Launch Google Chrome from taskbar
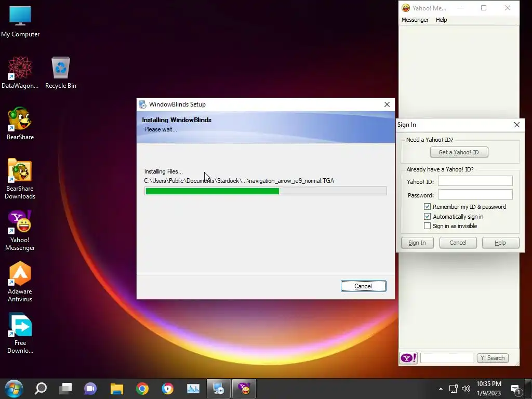532x399 pixels. coord(142,389)
